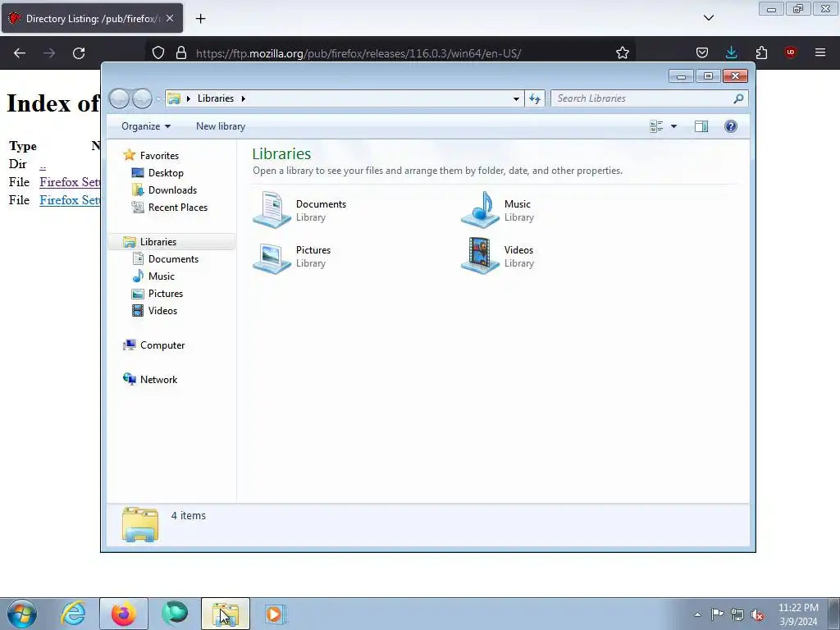
Task: Open a new Firefox tab
Action: (200, 19)
